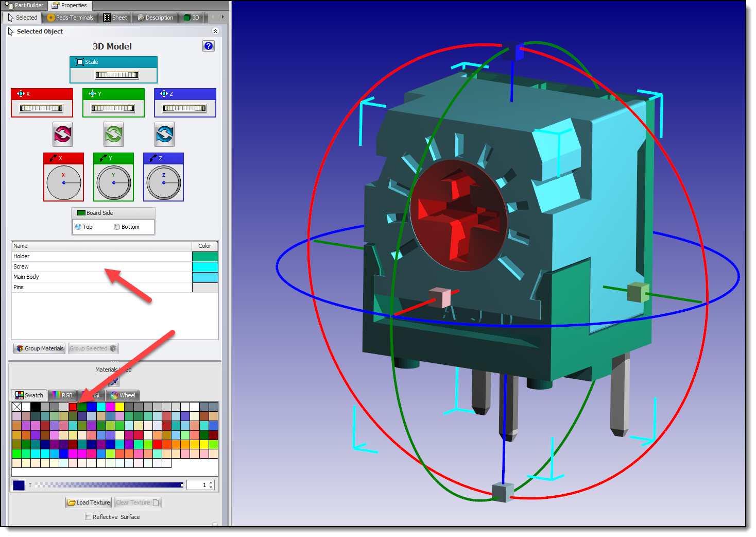This screenshot has width=756, height=537.
Task: Click the Color column header
Action: click(x=205, y=246)
